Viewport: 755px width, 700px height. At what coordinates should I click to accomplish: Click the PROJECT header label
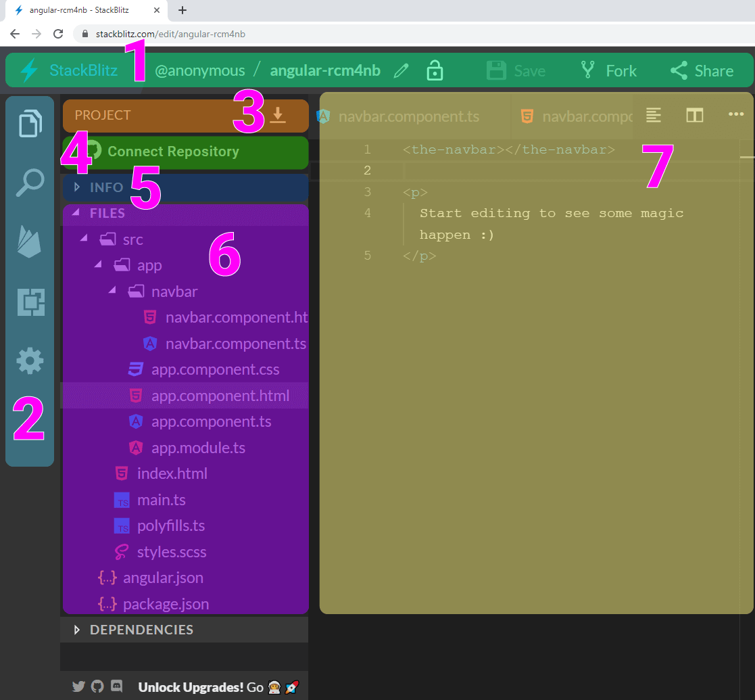coord(103,115)
